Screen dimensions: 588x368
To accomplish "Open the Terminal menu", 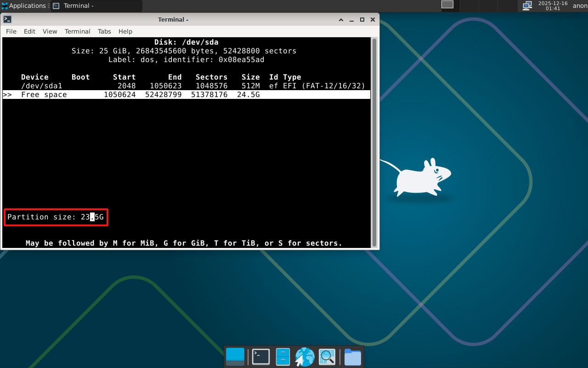I will pos(77,31).
